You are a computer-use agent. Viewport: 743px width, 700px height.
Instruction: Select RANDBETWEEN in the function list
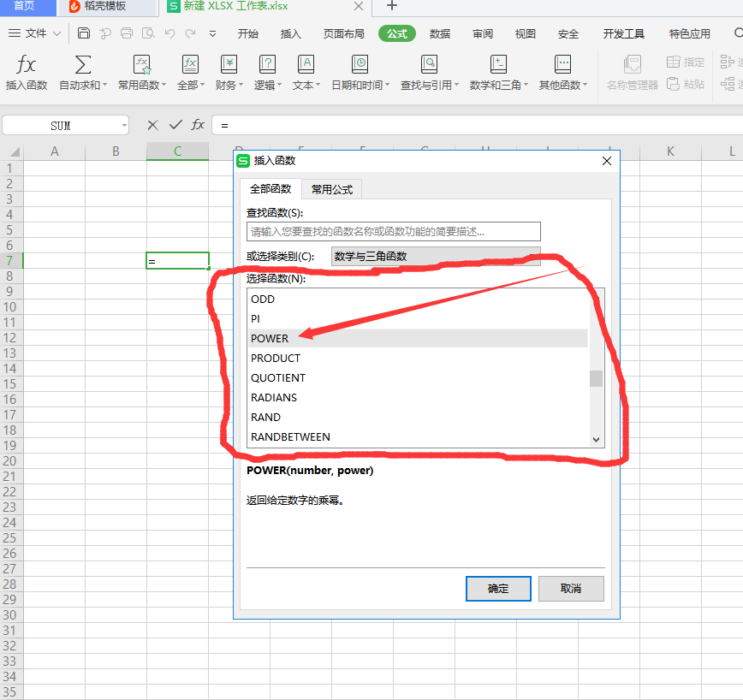290,436
